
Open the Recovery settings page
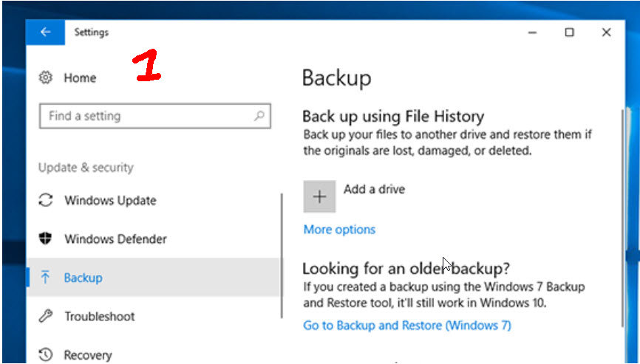[x=87, y=355]
